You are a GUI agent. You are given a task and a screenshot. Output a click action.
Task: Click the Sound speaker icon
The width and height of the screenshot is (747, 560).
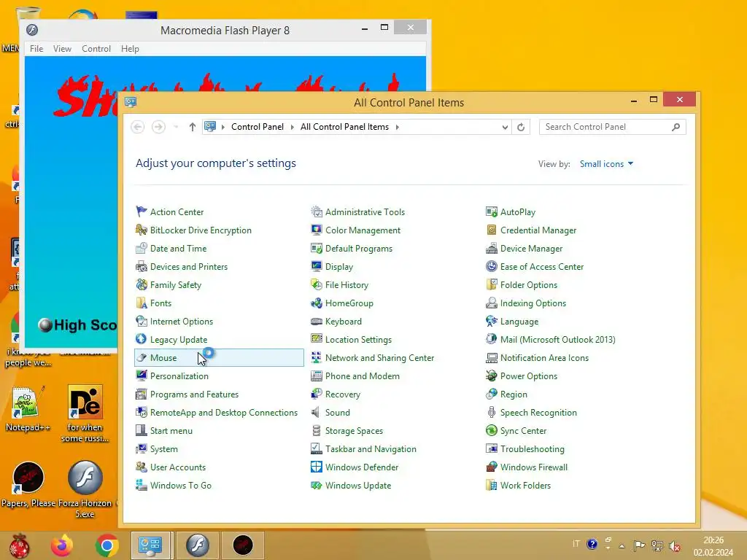pos(317,413)
